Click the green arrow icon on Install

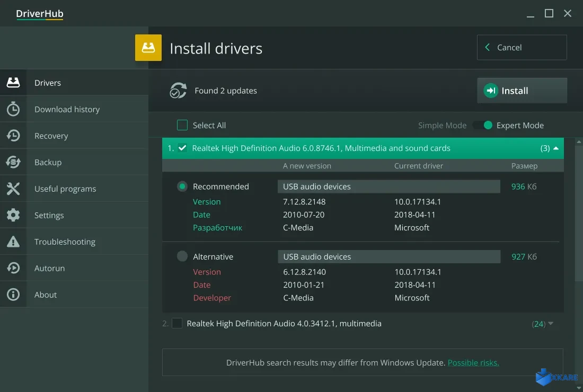coord(490,91)
